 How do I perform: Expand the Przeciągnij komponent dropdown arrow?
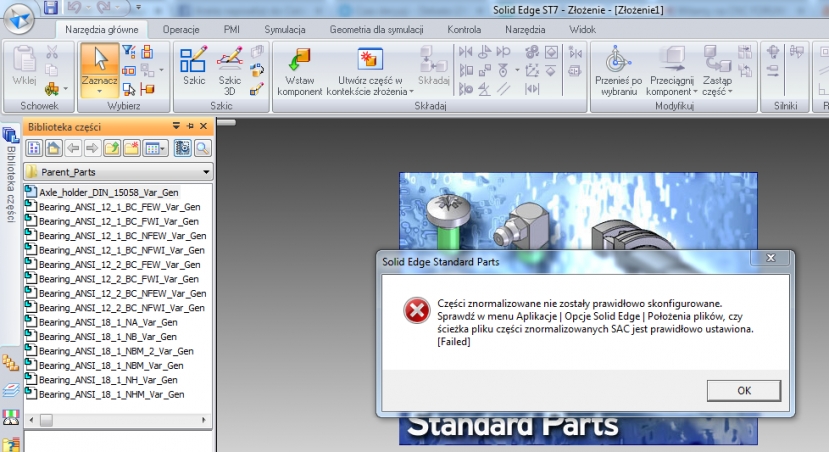[695, 92]
